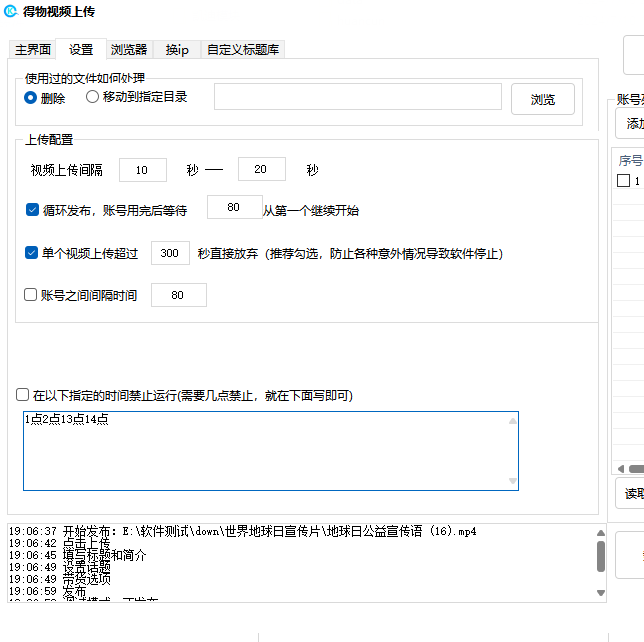Click the log line 点击上传
This screenshot has height=642, width=644.
coord(60,543)
